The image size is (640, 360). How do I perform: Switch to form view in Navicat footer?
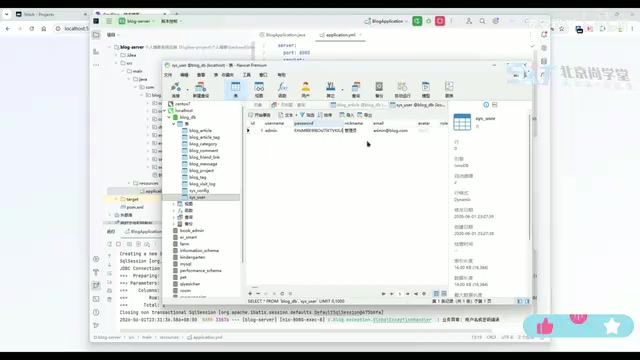444,293
